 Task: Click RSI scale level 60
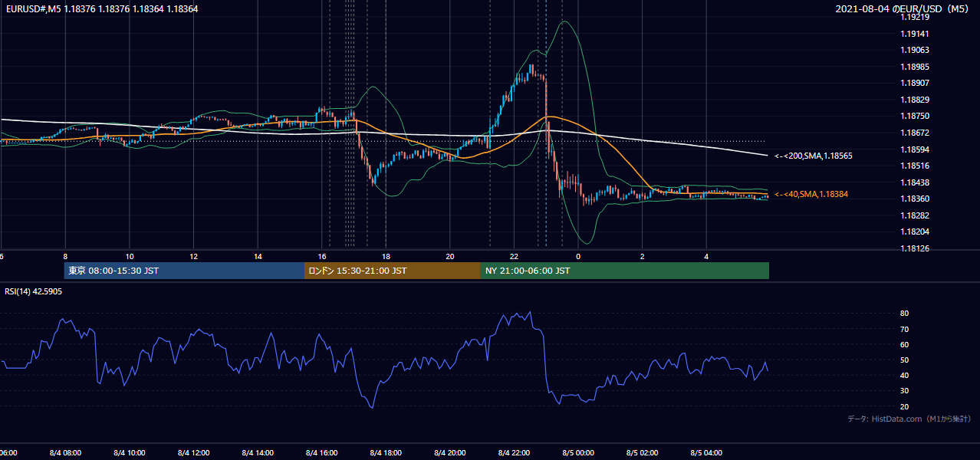905,344
